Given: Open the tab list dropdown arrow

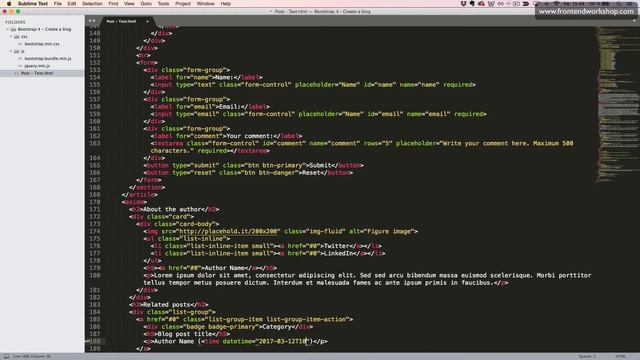Looking at the screenshot, I should 635,21.
